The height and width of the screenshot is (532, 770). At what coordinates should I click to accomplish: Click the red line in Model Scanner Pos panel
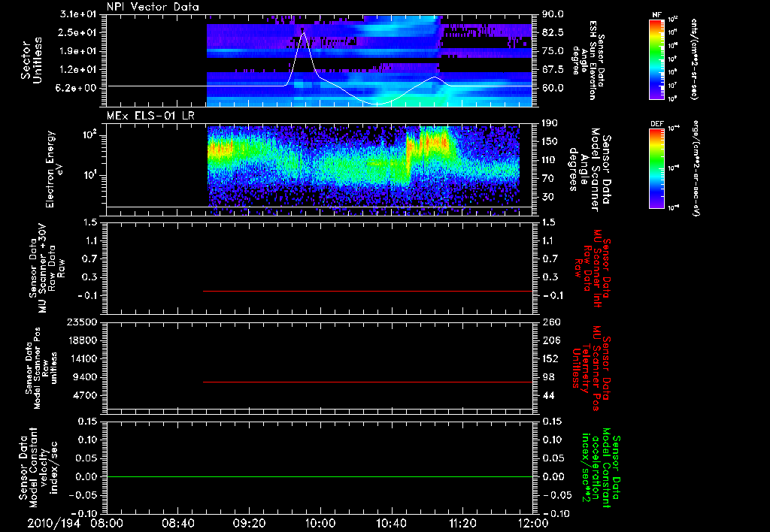pyautogui.click(x=367, y=382)
